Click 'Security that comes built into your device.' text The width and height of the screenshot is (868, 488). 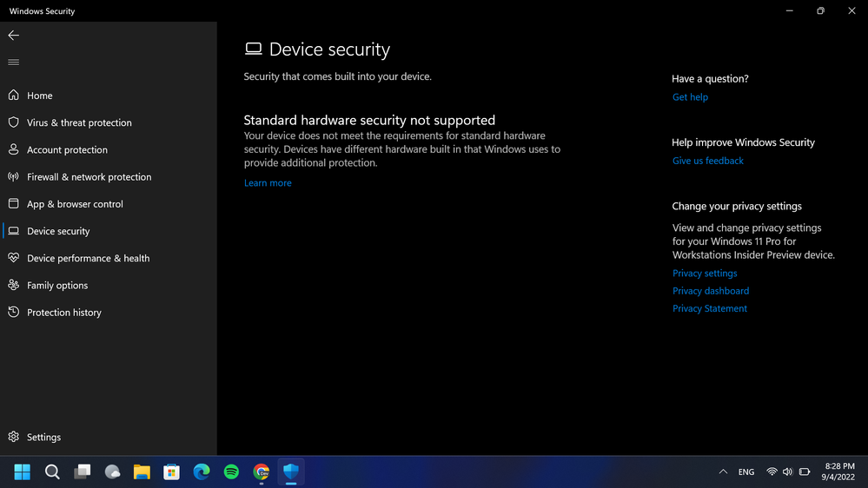338,76
